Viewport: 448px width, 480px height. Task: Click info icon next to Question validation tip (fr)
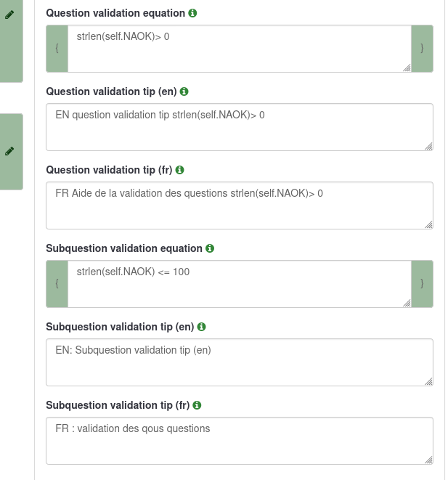180,170
